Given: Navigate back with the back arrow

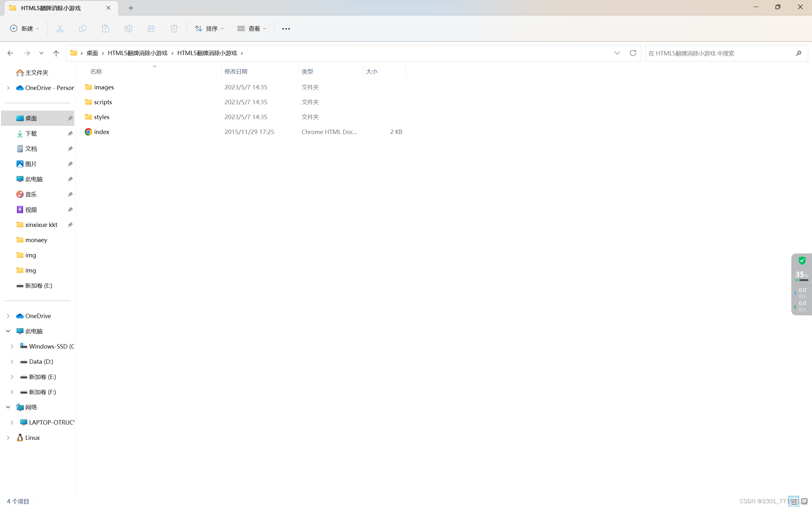Looking at the screenshot, I should pyautogui.click(x=10, y=53).
